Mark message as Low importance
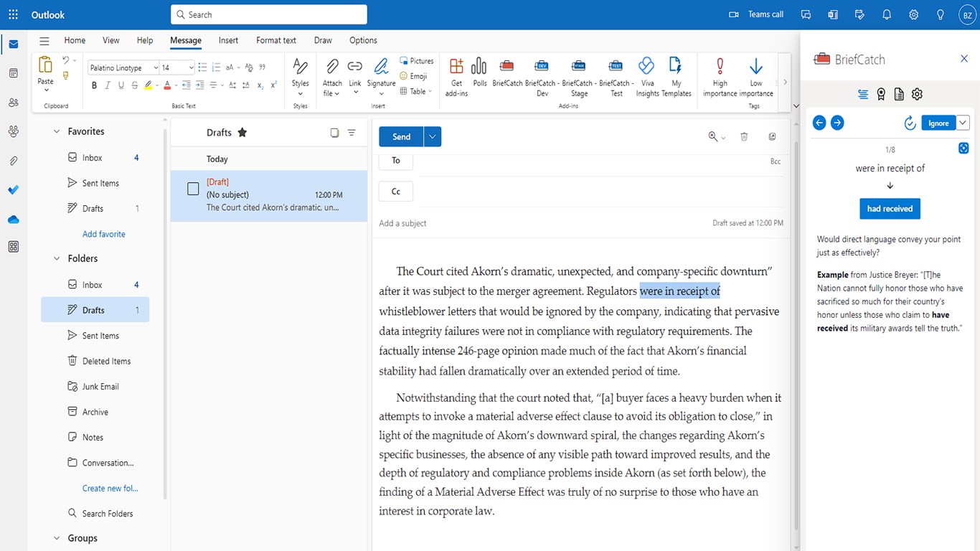 pos(756,77)
